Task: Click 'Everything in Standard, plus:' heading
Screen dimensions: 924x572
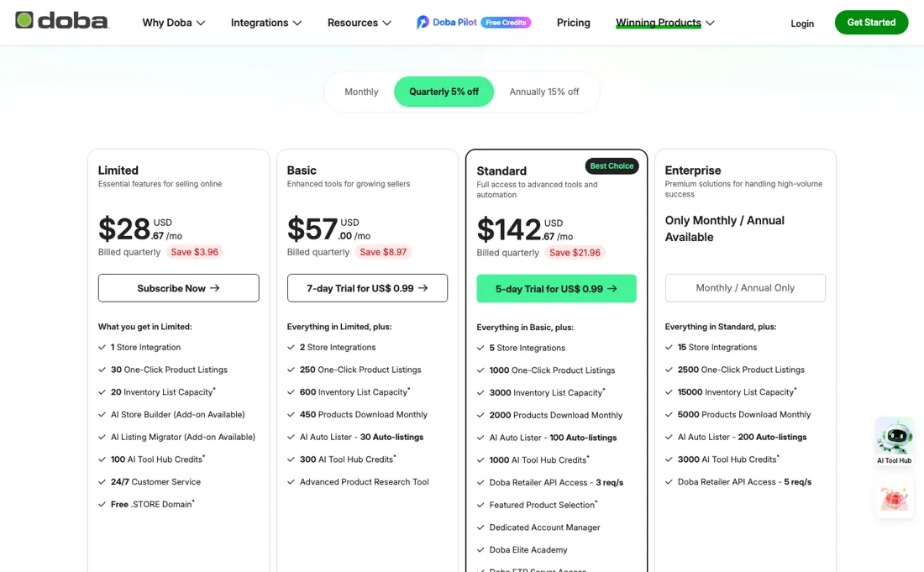Action: pyautogui.click(x=720, y=327)
